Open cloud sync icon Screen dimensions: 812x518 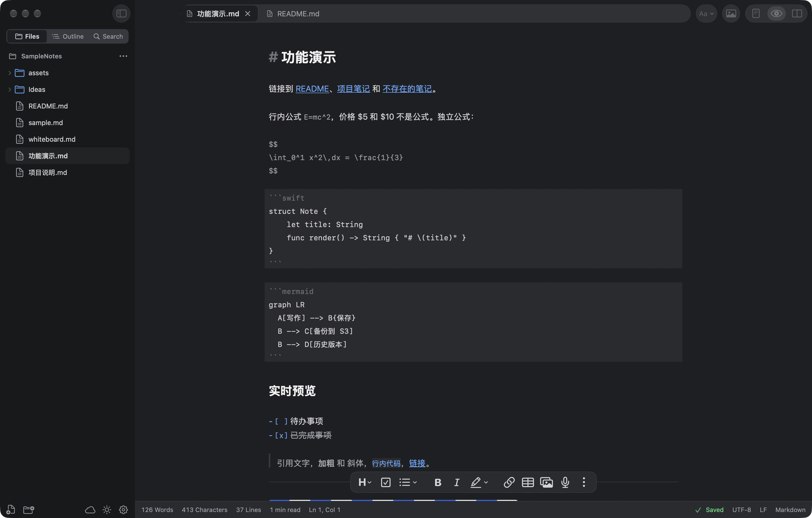coord(90,510)
